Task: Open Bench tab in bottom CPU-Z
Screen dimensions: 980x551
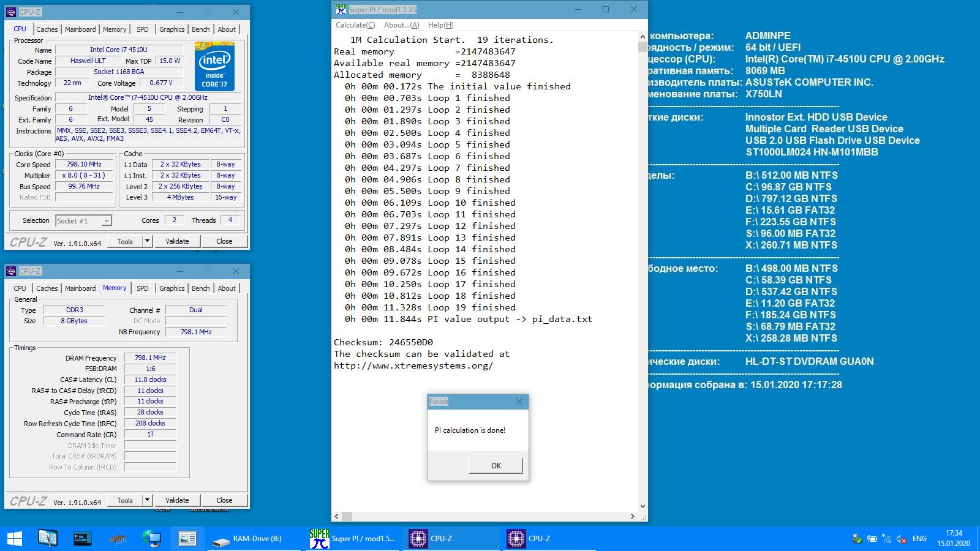Action: 200,288
